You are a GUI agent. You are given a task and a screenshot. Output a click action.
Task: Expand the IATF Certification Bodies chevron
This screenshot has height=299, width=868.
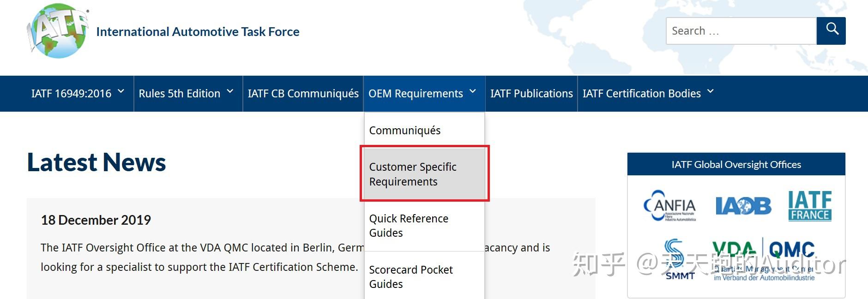pos(711,92)
